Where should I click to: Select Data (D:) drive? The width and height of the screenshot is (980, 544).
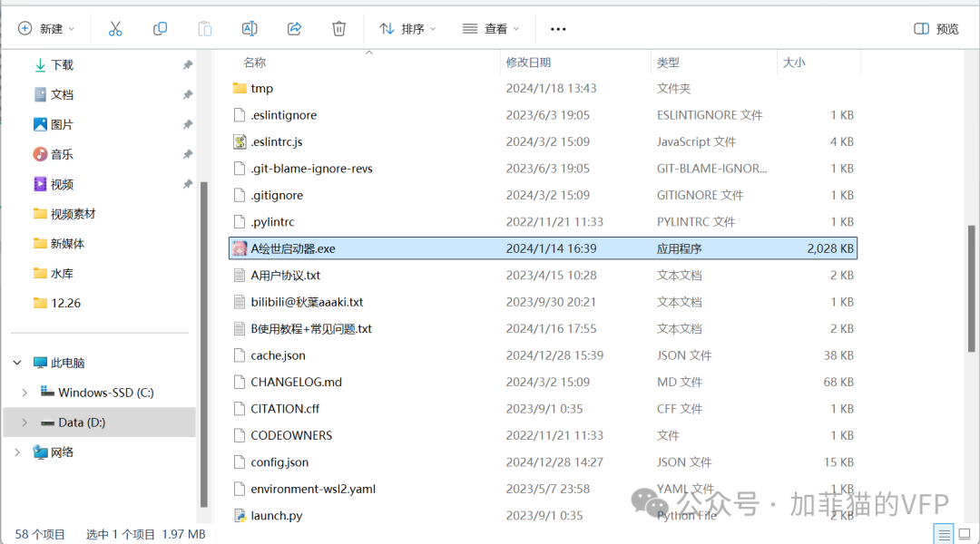82,423
